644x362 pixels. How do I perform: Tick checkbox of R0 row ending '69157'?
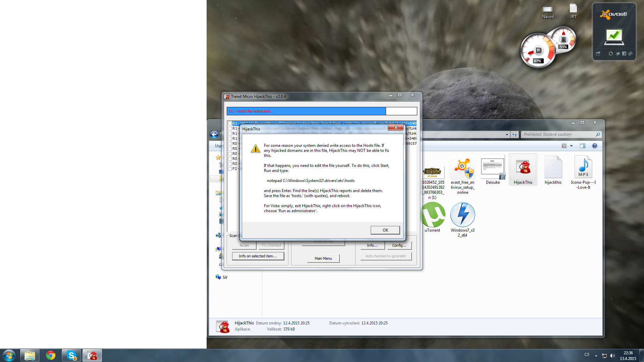230,143
